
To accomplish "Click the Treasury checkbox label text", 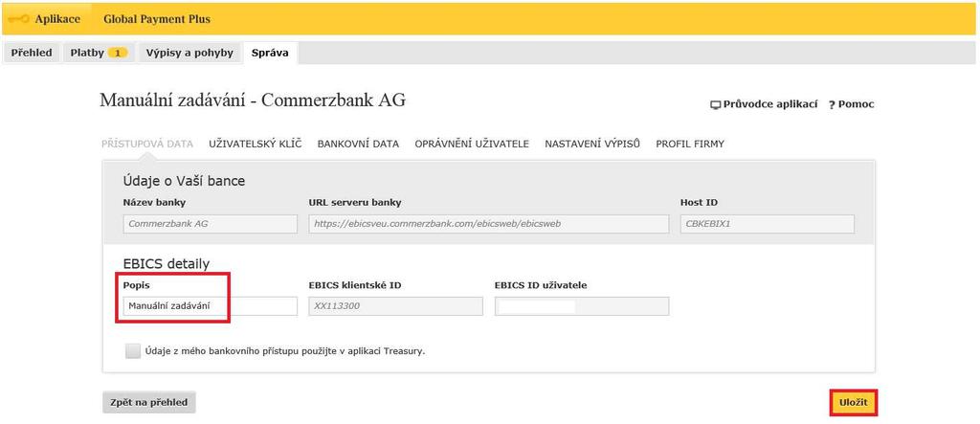I will [x=285, y=351].
